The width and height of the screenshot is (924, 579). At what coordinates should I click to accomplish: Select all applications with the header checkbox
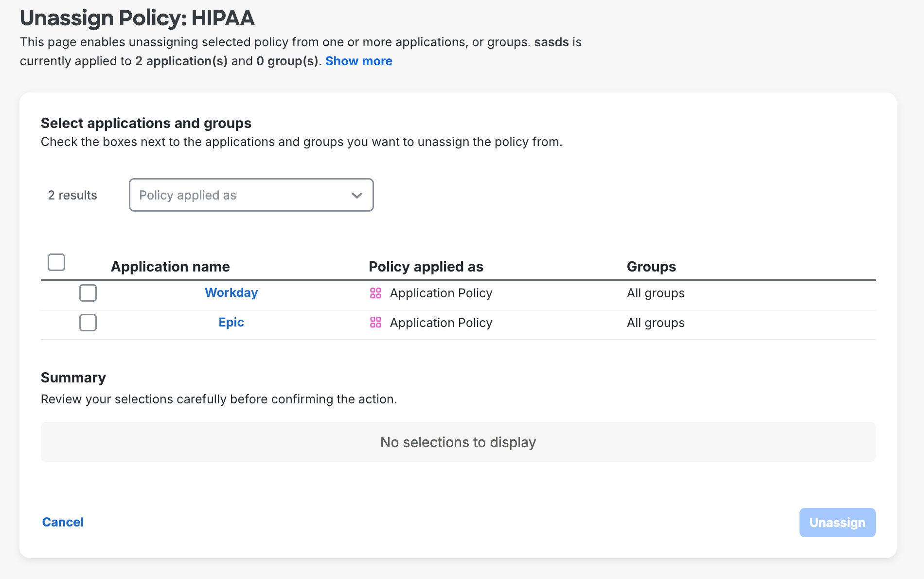(56, 262)
